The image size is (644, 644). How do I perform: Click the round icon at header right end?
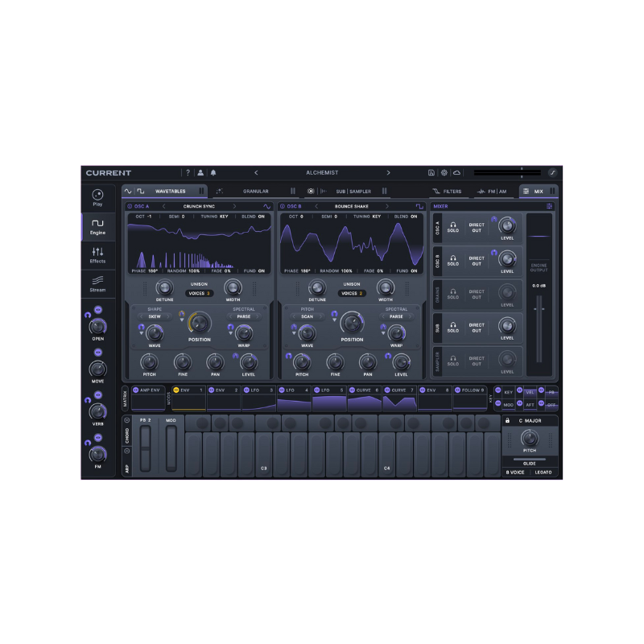553,172
